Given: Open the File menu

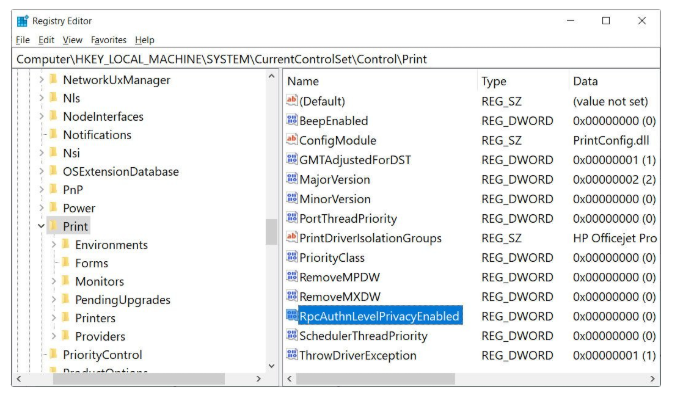Looking at the screenshot, I should coord(22,40).
